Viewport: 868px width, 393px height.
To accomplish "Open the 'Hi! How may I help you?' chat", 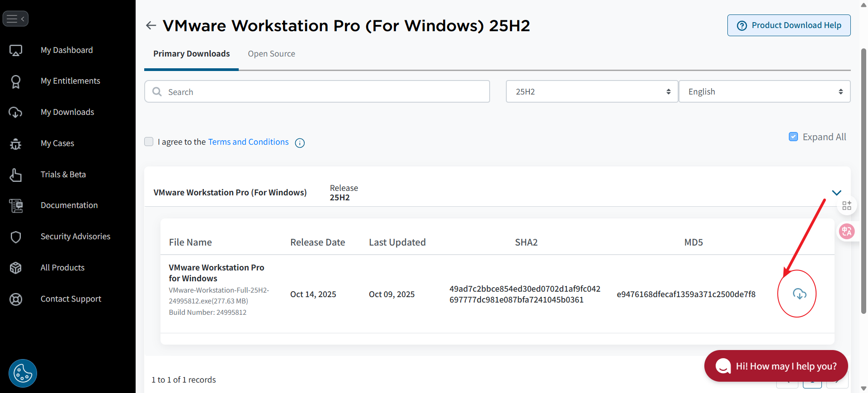I will [x=776, y=366].
